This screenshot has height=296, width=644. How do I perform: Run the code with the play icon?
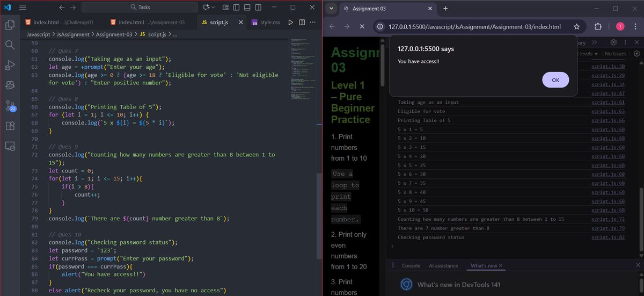(x=290, y=23)
